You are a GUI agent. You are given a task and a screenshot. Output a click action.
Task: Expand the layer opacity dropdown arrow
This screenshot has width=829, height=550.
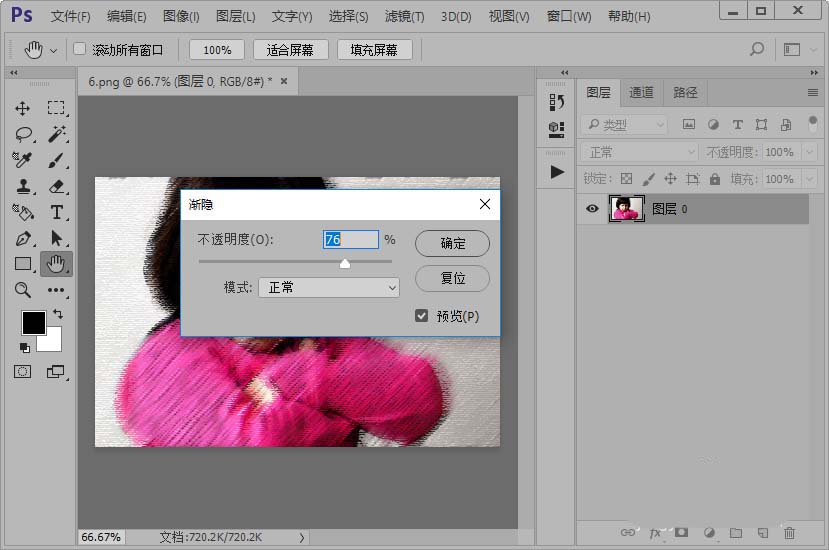tap(810, 152)
